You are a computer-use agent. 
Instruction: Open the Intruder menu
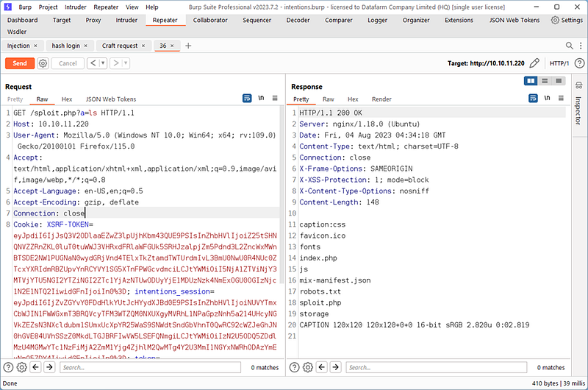click(76, 7)
